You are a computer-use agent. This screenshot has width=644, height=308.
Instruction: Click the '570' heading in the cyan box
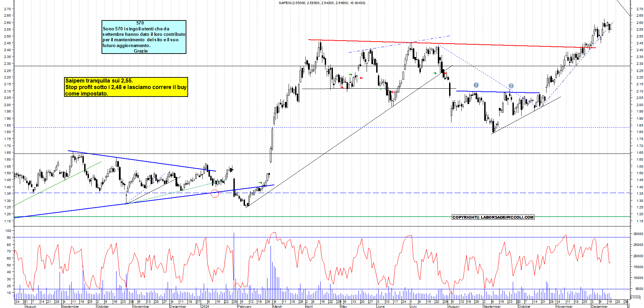pyautogui.click(x=140, y=23)
